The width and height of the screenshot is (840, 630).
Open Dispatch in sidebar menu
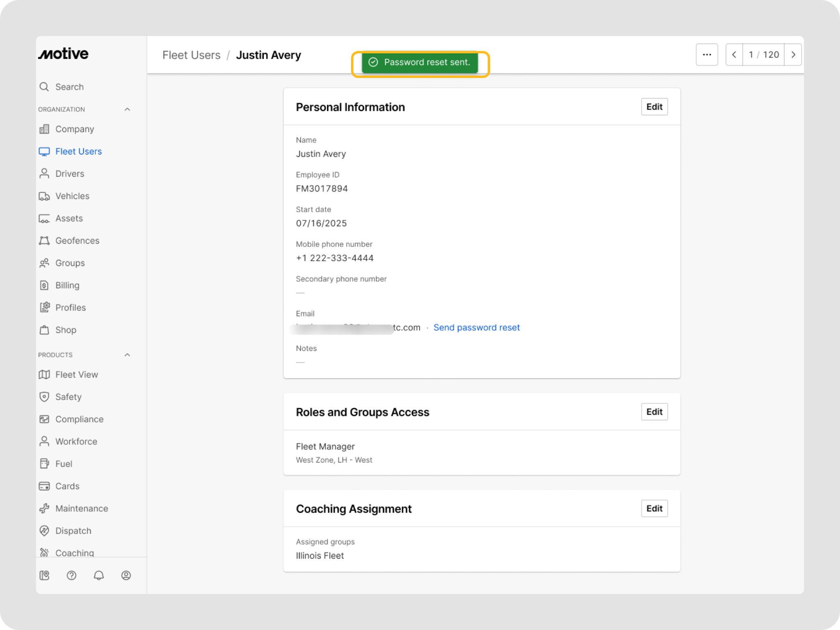pos(73,531)
